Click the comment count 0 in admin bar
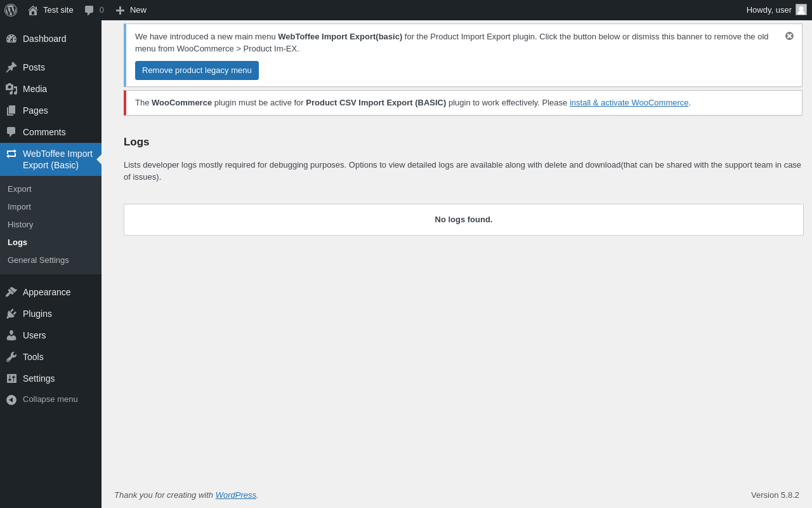812x508 pixels. [101, 10]
